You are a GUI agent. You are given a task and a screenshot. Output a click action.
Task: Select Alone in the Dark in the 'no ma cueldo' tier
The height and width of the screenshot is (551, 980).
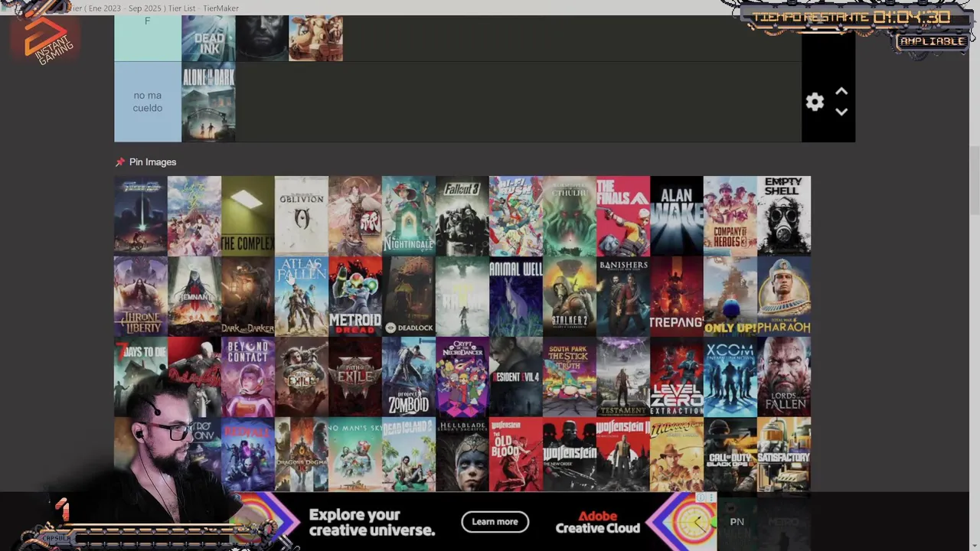pyautogui.click(x=208, y=102)
